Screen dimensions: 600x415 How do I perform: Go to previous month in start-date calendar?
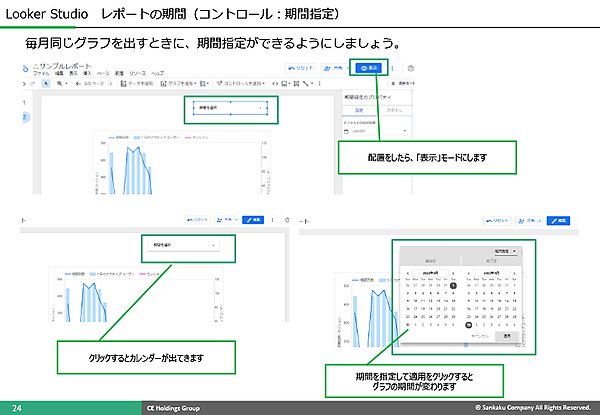click(x=408, y=273)
